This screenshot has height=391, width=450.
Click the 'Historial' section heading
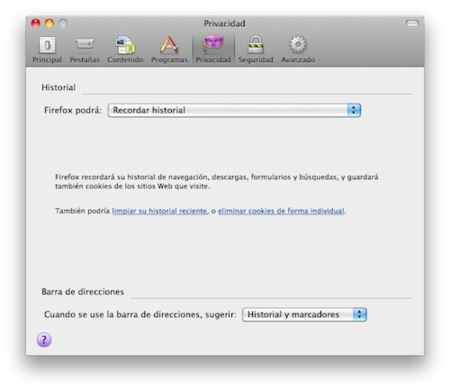pyautogui.click(x=58, y=87)
